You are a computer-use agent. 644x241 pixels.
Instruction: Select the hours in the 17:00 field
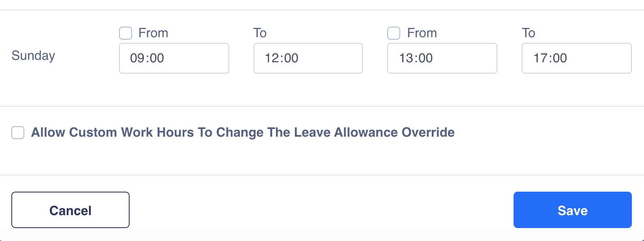pyautogui.click(x=540, y=58)
